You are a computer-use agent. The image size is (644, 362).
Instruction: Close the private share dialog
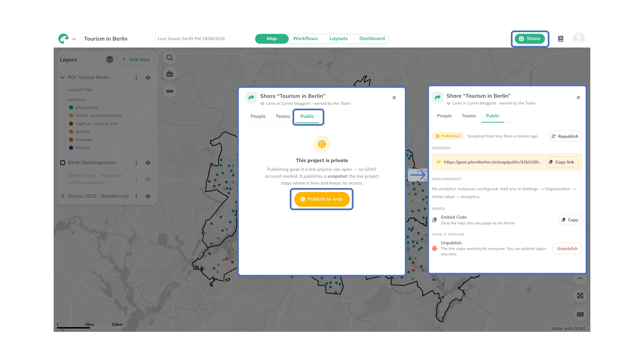[394, 98]
